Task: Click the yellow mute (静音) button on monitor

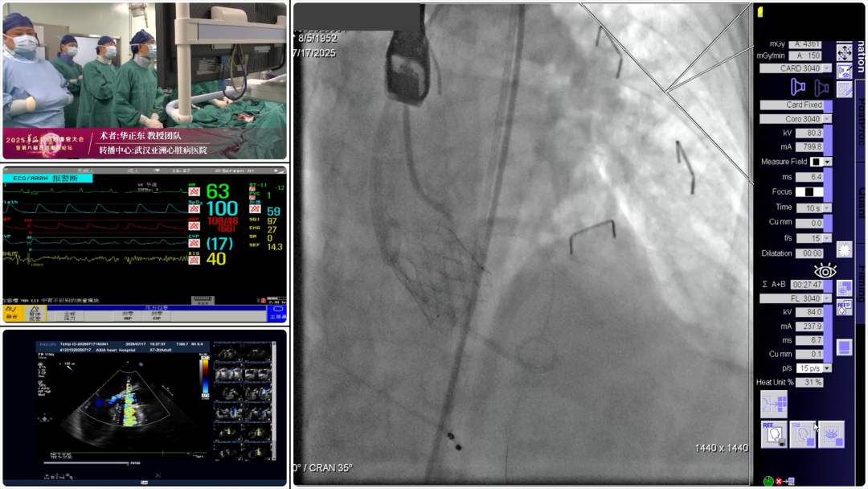Action: (x=11, y=314)
